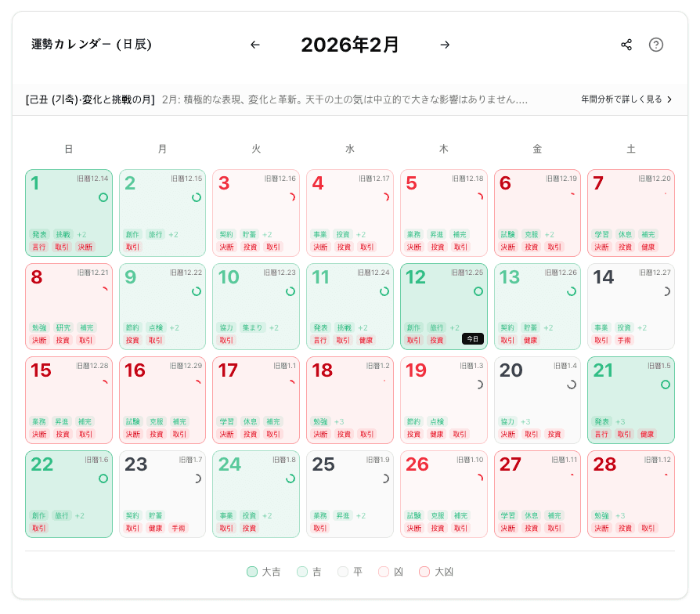Toggle the 吉 legend filter
The image size is (700, 614).
click(x=301, y=572)
